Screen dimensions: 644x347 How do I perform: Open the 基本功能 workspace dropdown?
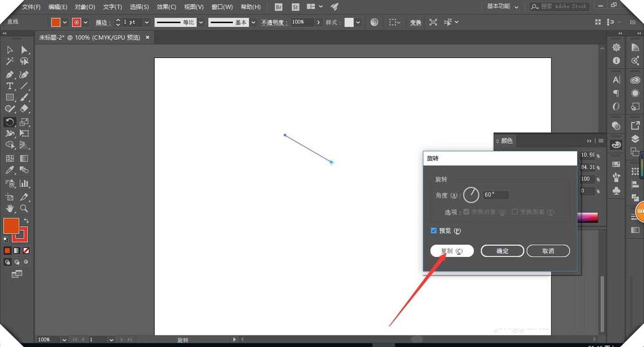point(502,6)
